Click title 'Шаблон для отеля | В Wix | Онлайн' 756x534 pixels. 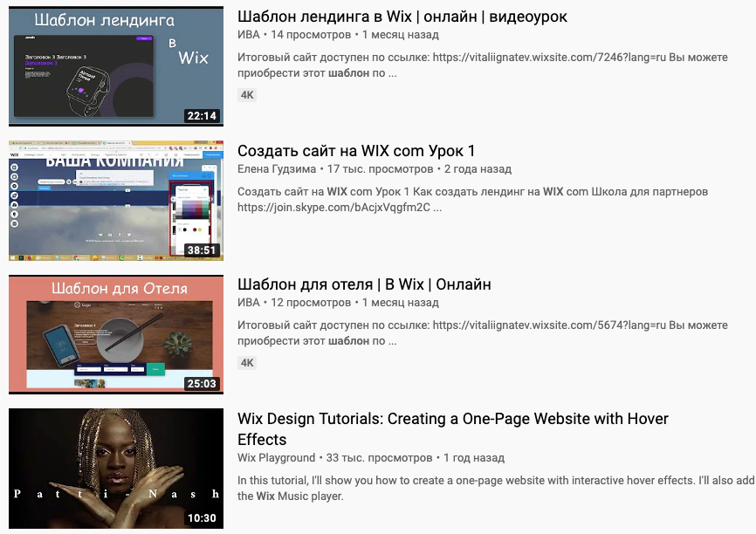[x=364, y=284]
